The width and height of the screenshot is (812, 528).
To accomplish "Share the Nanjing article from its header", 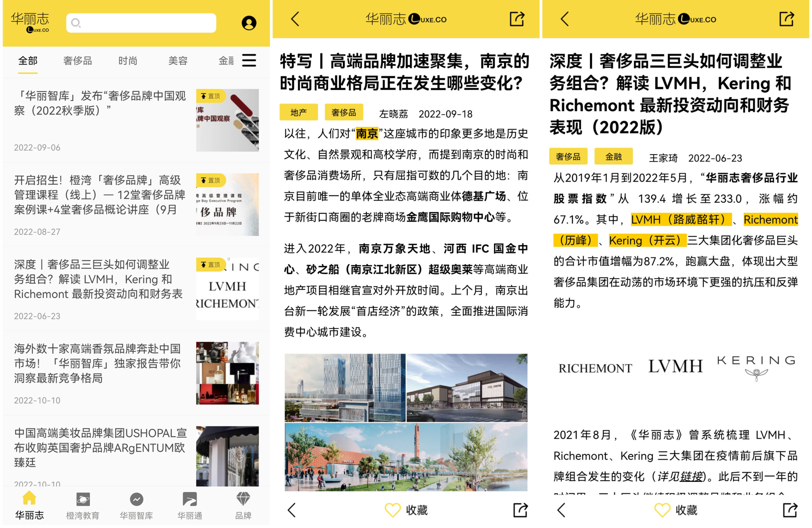I will click(517, 19).
